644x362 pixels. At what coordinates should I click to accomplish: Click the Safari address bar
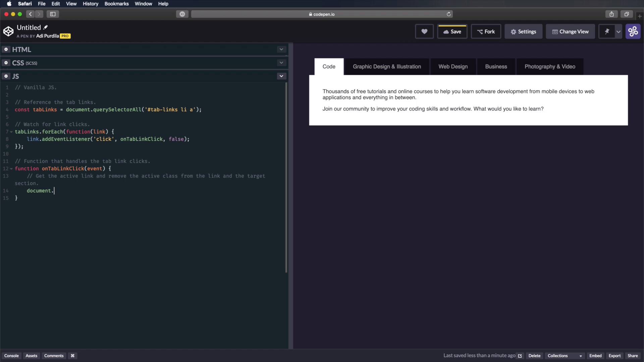(x=321, y=14)
